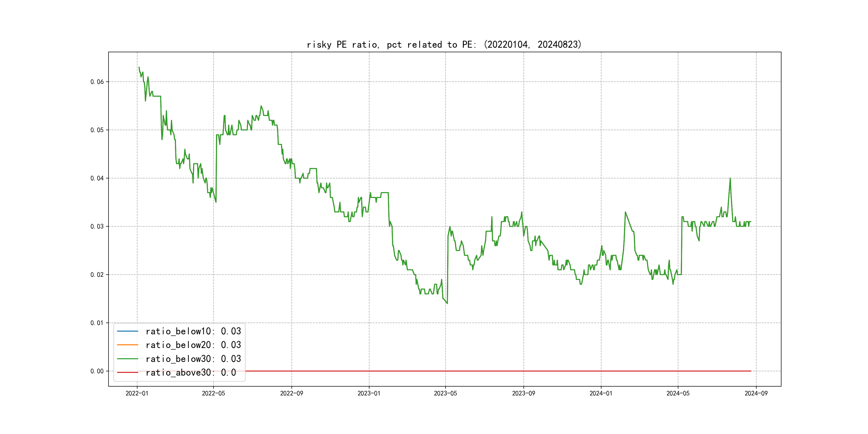
Task: Click the 'ratio_below10: 0.03' legend label
Action: pos(193,331)
